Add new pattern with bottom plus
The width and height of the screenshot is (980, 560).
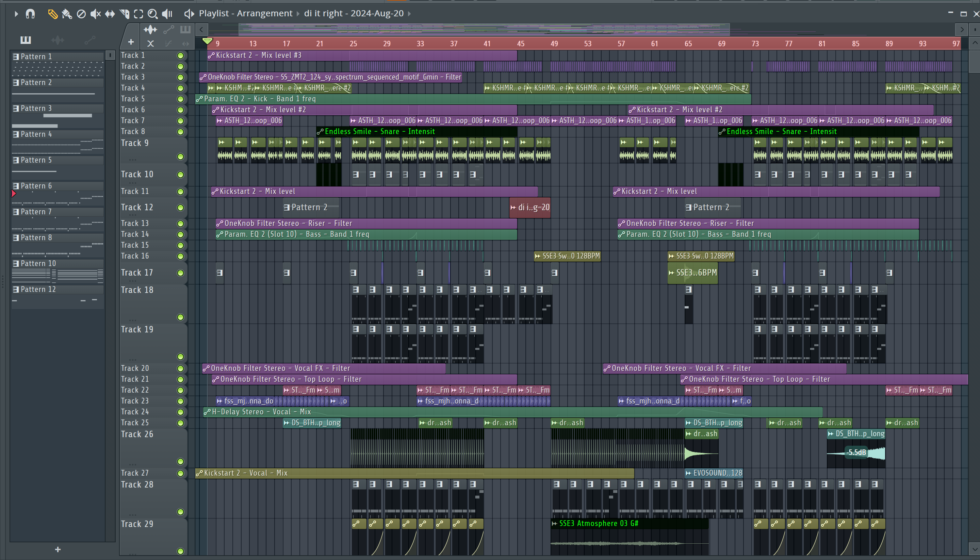58,549
